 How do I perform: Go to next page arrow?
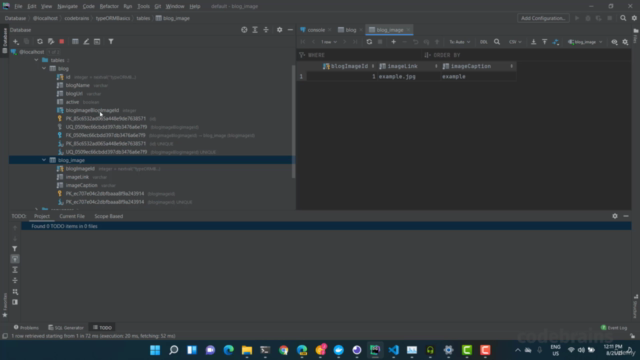(x=344, y=42)
